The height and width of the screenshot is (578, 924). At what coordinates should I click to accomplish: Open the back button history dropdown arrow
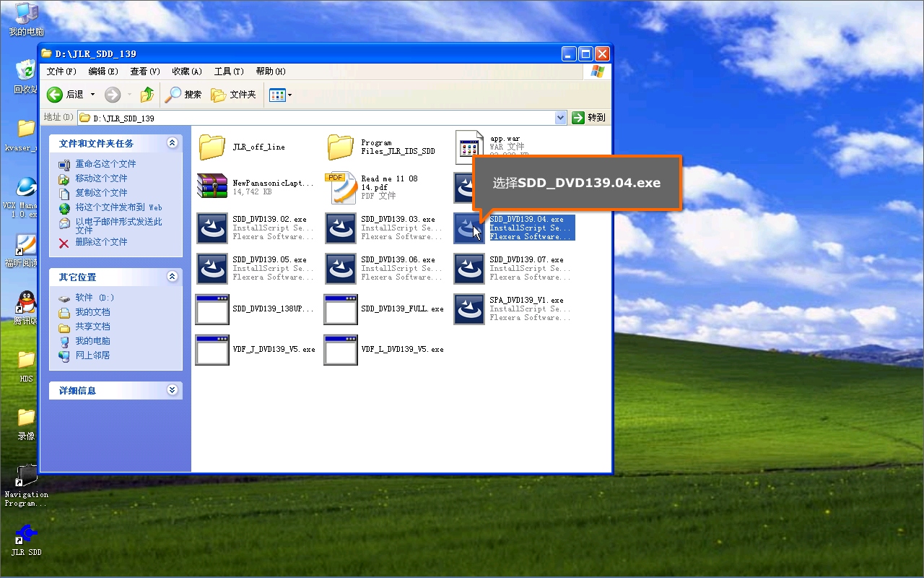click(92, 95)
